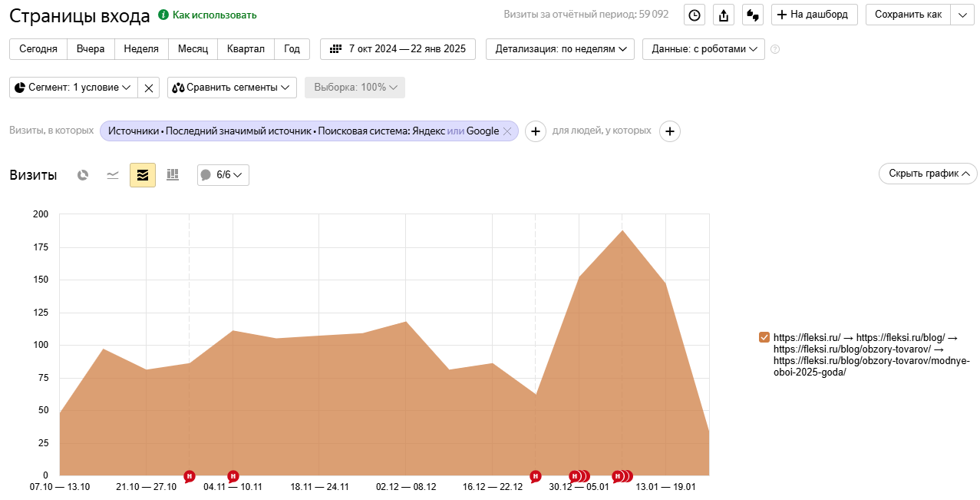Open the Детализация: по неделям dropdown
980x500 pixels.
pos(559,48)
